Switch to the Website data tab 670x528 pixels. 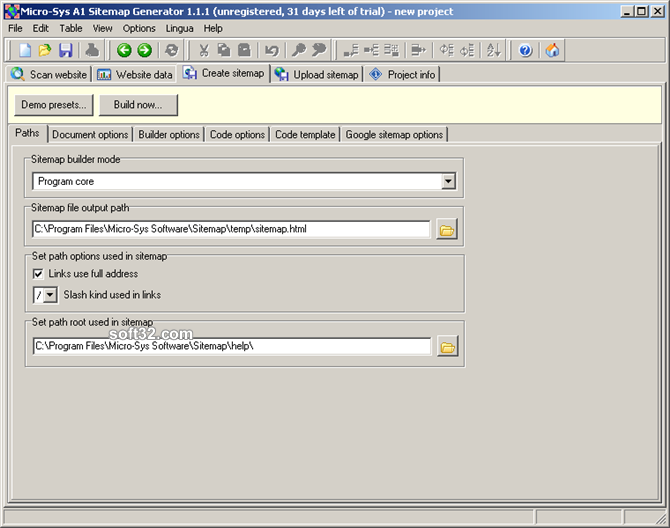pyautogui.click(x=135, y=74)
